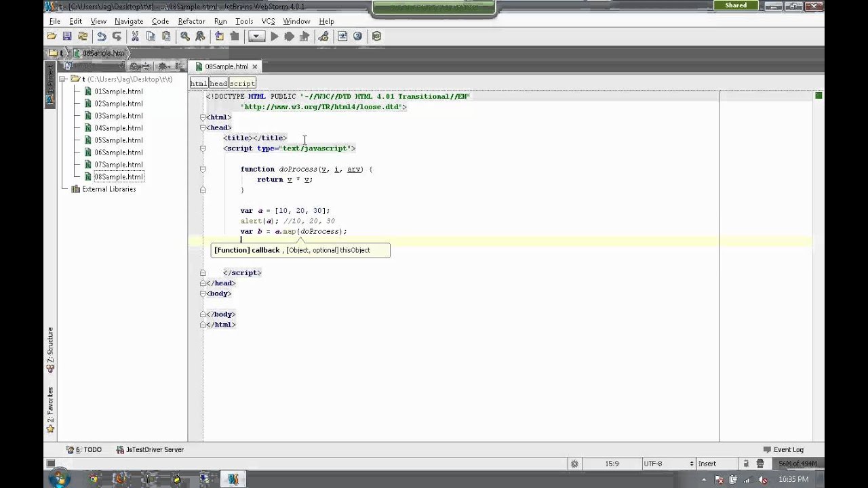
Task: Open the TODO tool window
Action: (84, 450)
